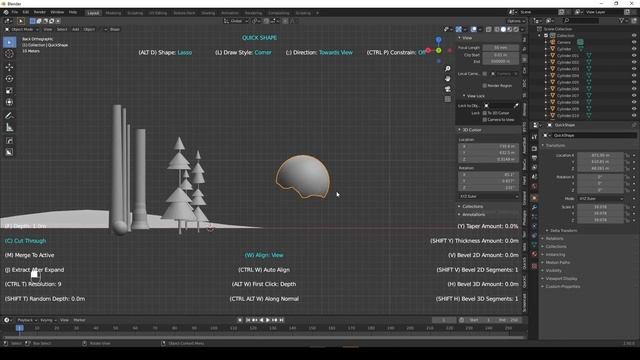Toggle camera view icon in viewport
This screenshot has height=360, width=640.
[x=448, y=89]
